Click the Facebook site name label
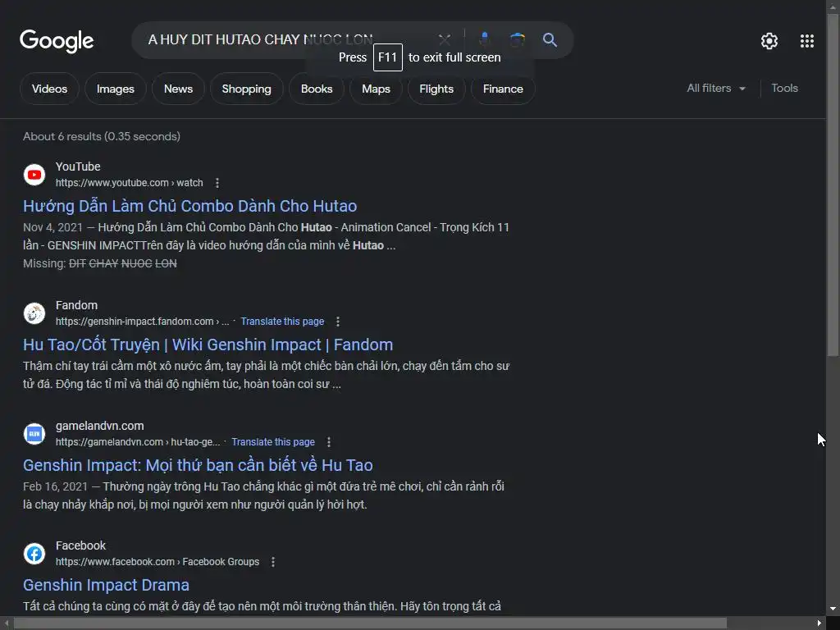Image resolution: width=840 pixels, height=630 pixels. click(80, 546)
